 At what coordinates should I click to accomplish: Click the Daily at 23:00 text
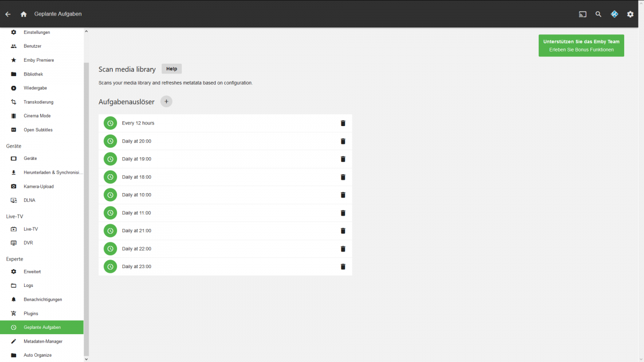136,267
